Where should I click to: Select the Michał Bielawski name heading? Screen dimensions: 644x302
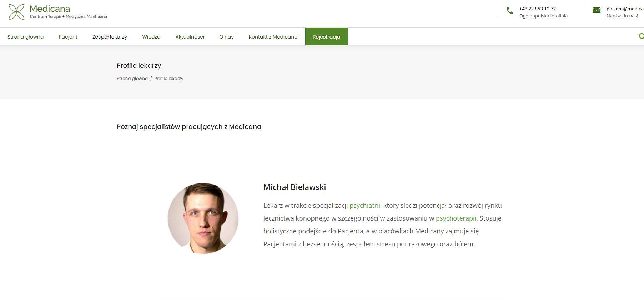pyautogui.click(x=295, y=187)
